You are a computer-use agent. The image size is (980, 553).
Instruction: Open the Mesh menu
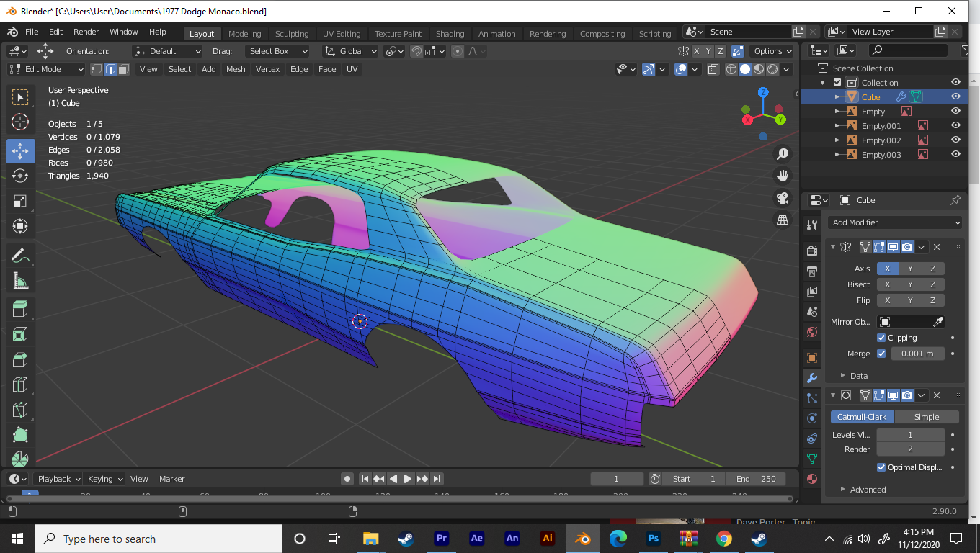[236, 69]
